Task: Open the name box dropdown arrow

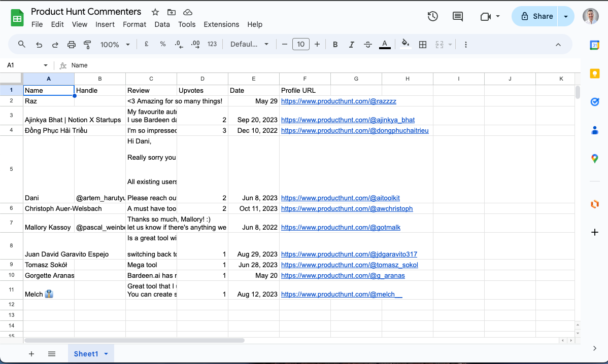Action: click(45, 65)
